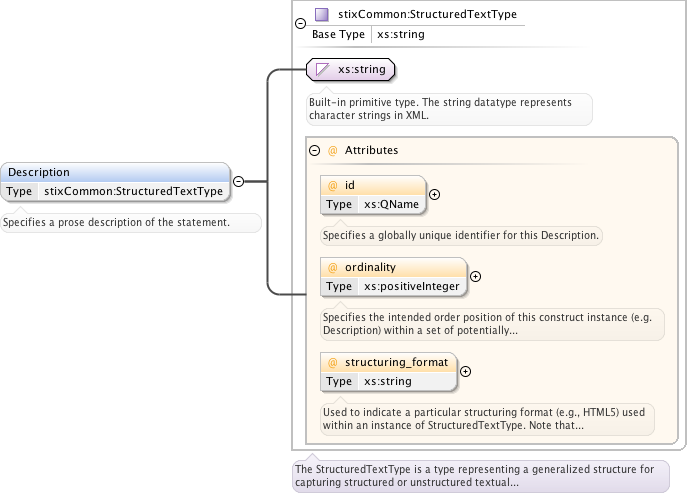Collapse the Attributes group
This screenshot has height=496, width=688.
pyautogui.click(x=315, y=150)
